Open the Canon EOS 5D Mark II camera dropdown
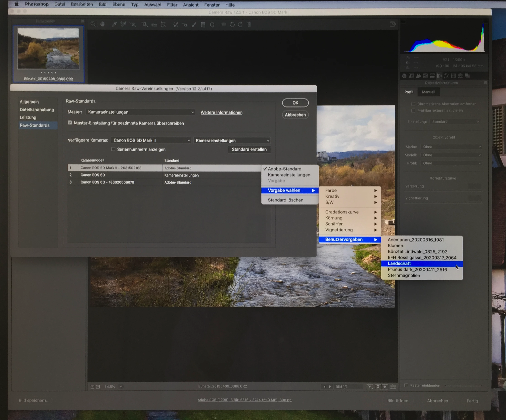 click(x=151, y=140)
